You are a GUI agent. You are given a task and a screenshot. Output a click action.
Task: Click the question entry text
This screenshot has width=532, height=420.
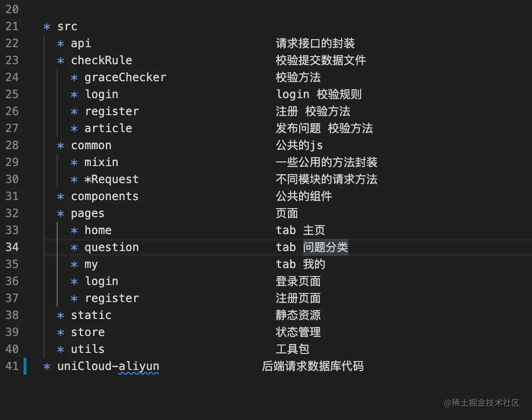[112, 247]
